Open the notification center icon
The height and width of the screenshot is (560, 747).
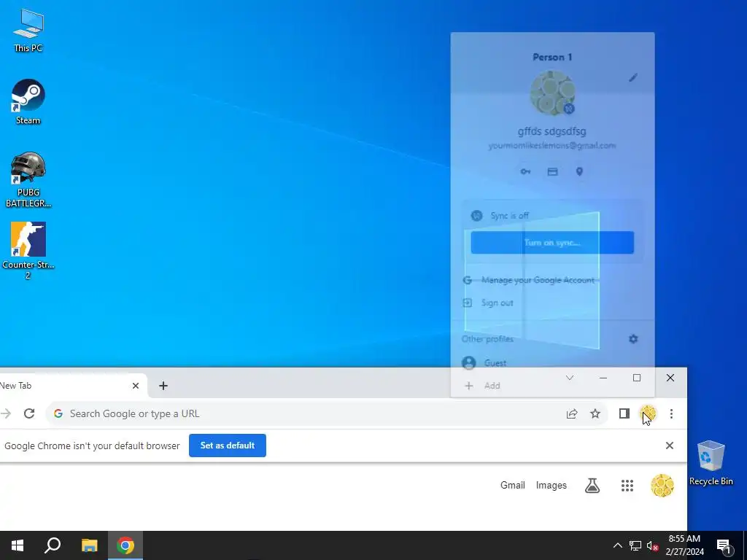724,547
